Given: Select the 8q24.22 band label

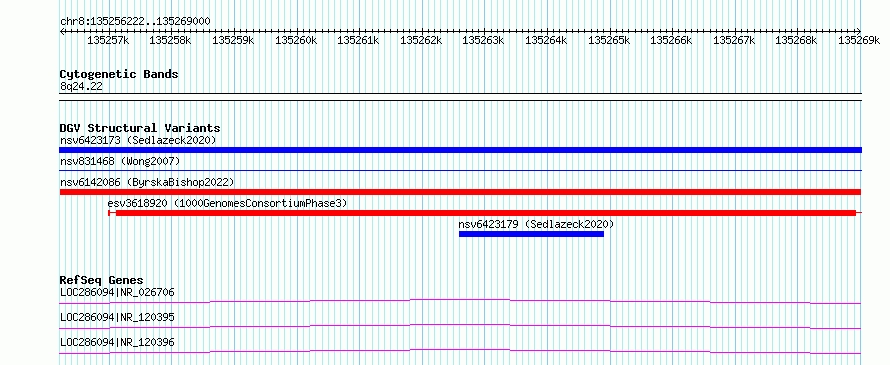Looking at the screenshot, I should coord(81,86).
